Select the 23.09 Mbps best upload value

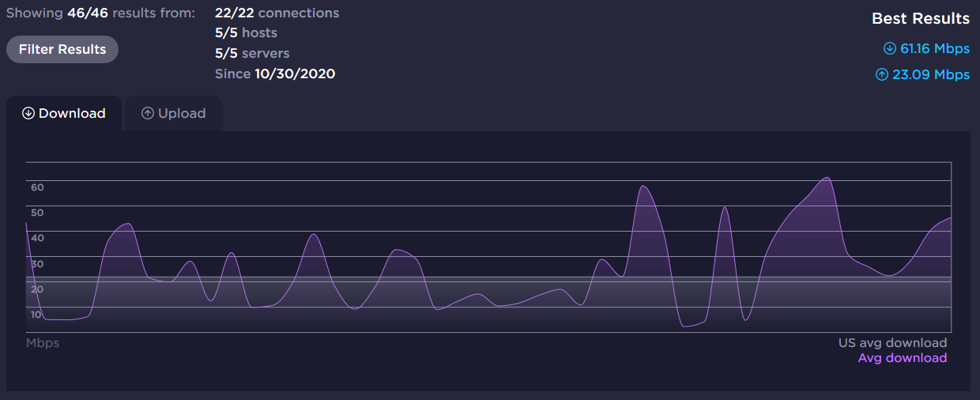tap(931, 75)
